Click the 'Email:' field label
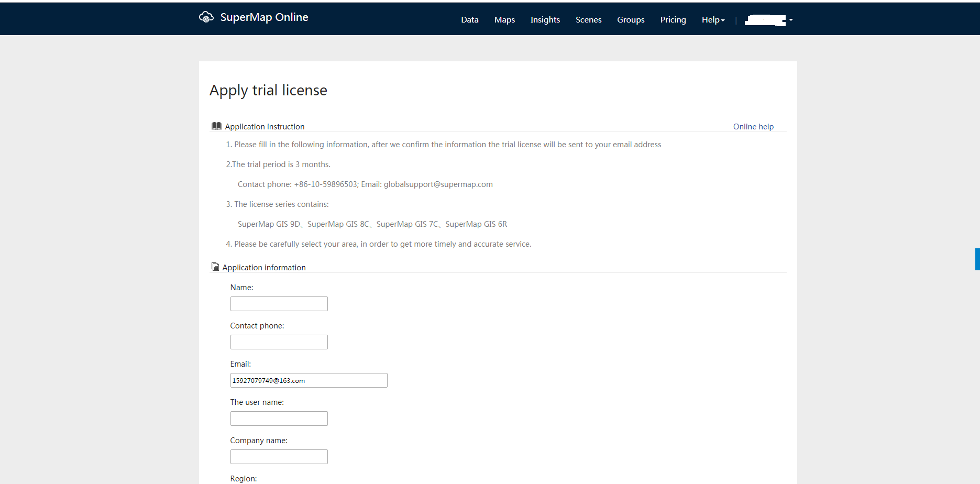 tap(241, 364)
